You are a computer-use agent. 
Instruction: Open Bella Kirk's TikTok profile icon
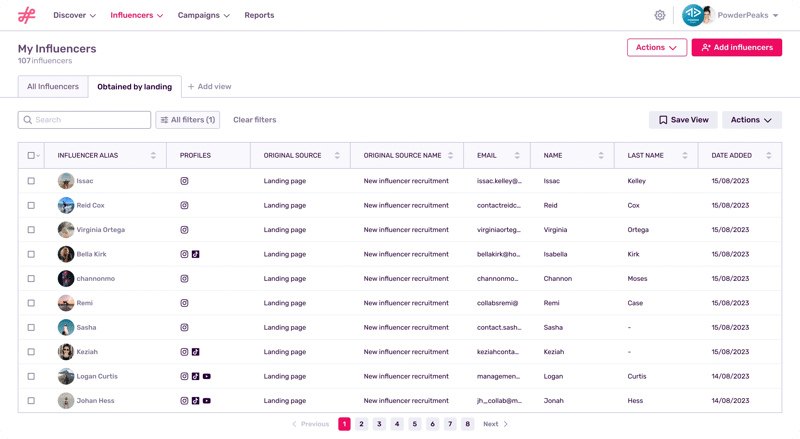tap(195, 254)
